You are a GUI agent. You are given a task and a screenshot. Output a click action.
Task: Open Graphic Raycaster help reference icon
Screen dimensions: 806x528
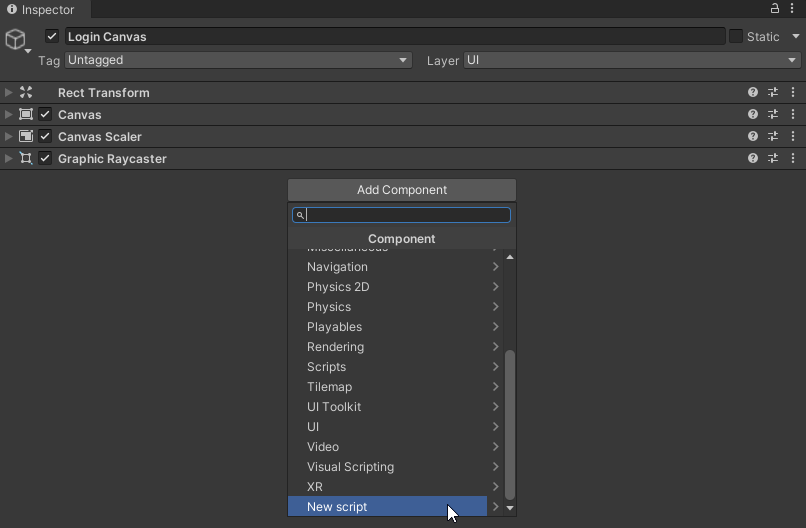(x=753, y=158)
